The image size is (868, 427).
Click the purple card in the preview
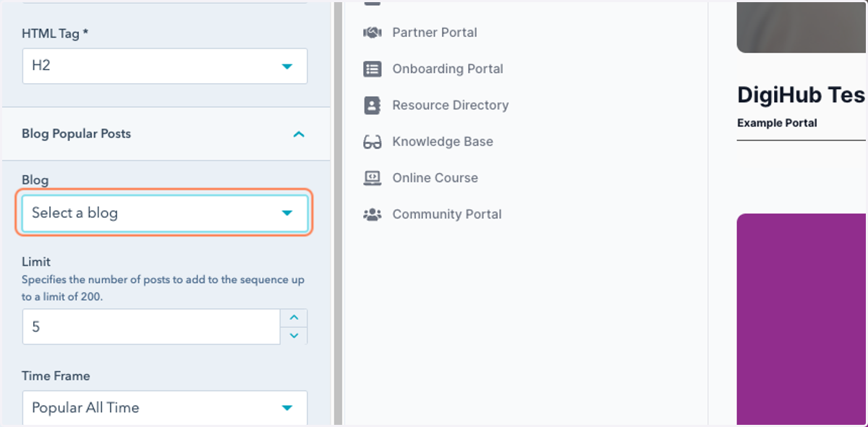point(801,319)
